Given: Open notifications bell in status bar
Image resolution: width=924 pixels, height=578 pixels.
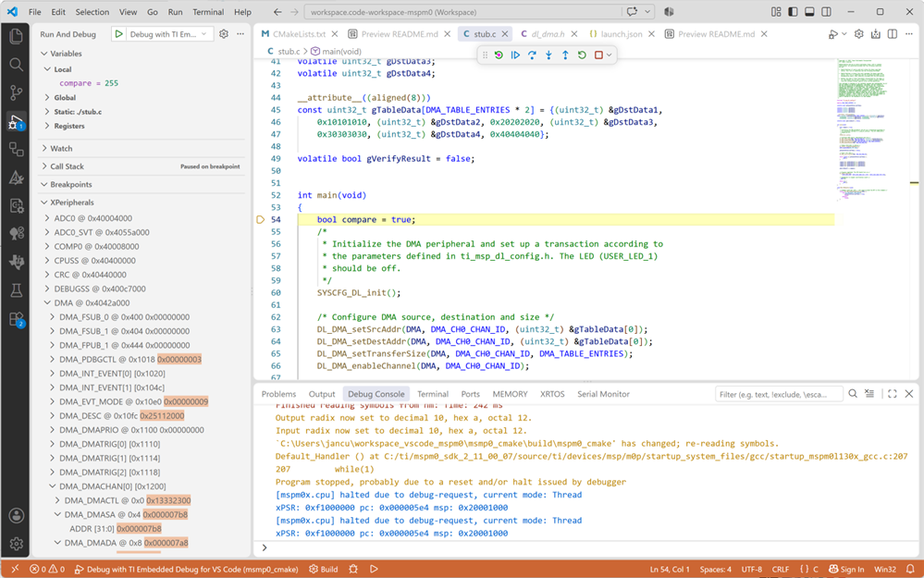Looking at the screenshot, I should pos(910,569).
